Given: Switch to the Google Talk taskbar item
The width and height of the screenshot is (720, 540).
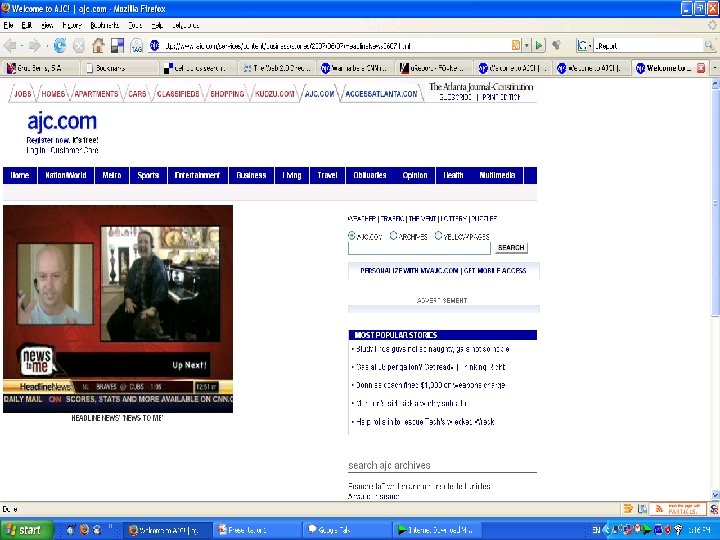Looking at the screenshot, I should pos(347,530).
